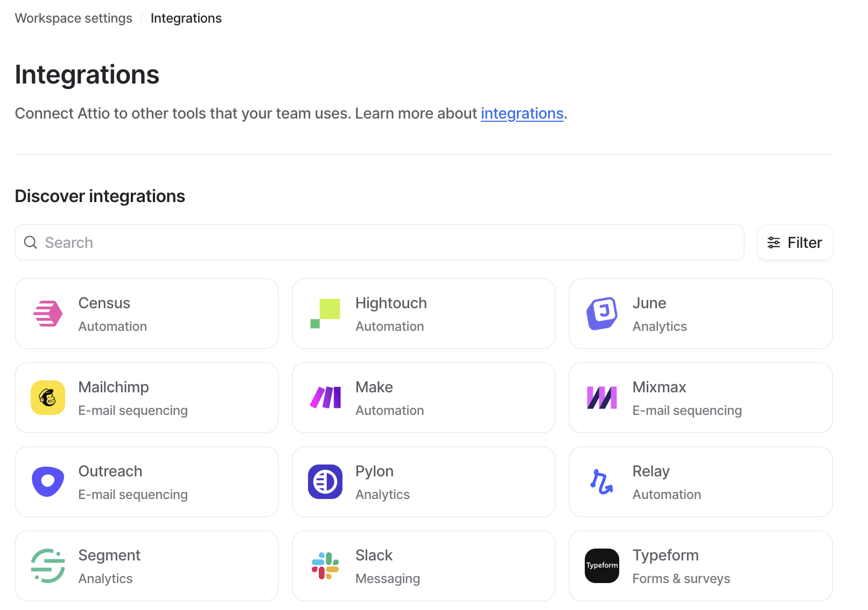The image size is (868, 610).
Task: Click the Mixmax logo icon
Action: tap(601, 398)
